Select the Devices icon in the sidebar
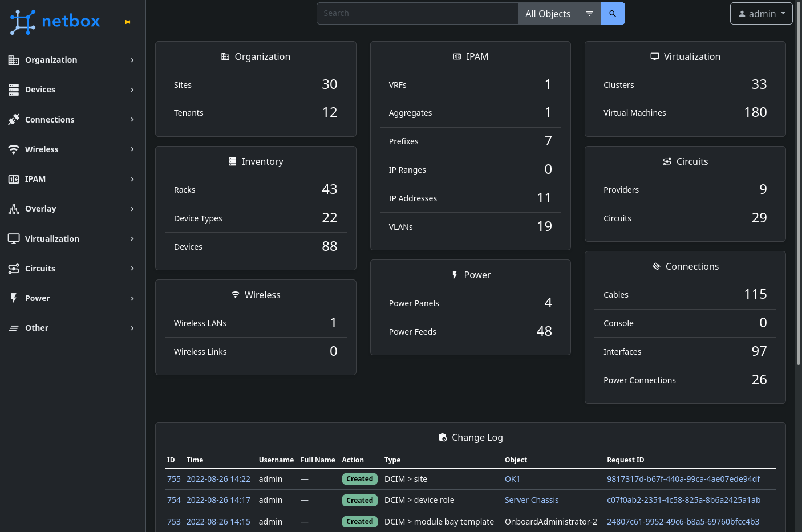The image size is (802, 532). pos(14,90)
